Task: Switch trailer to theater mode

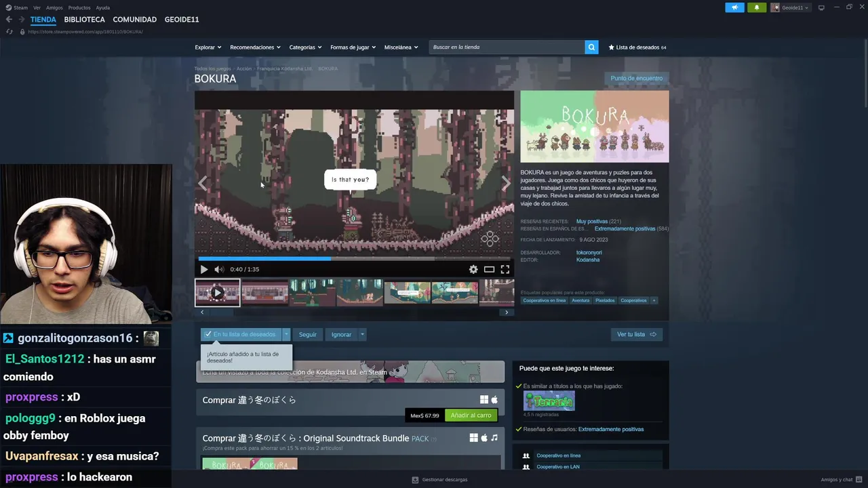Action: point(489,269)
